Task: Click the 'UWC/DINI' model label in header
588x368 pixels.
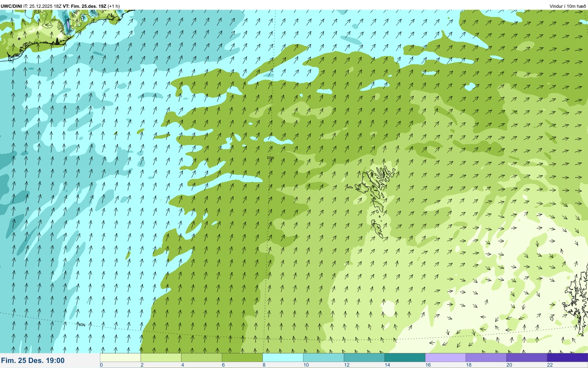Action: point(11,6)
